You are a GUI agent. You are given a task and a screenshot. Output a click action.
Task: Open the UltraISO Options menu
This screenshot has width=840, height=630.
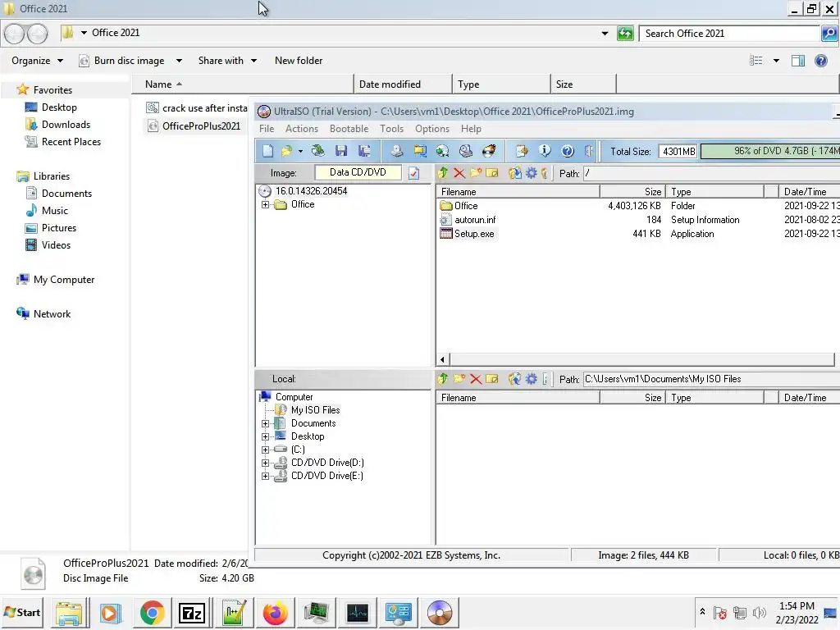[x=431, y=129]
